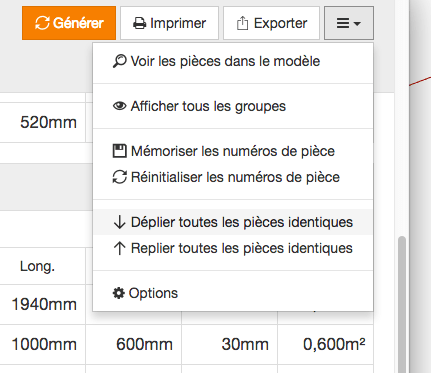Click the circular arrows icon for Réinitialiser
431x373 pixels.
(x=119, y=177)
